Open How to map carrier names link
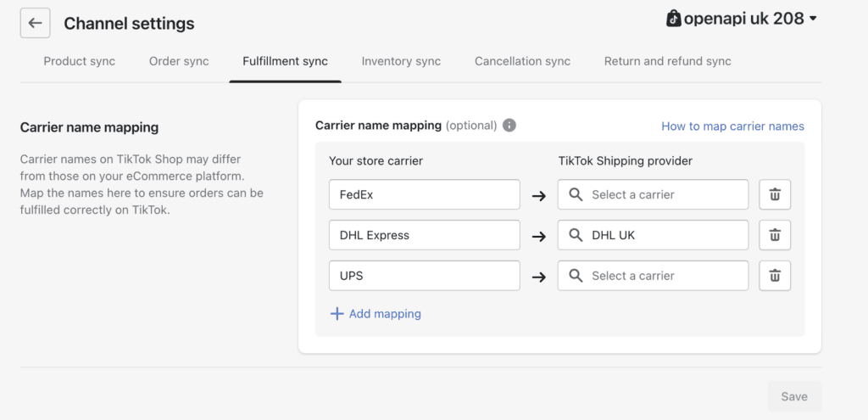The height and width of the screenshot is (420, 868). click(732, 126)
